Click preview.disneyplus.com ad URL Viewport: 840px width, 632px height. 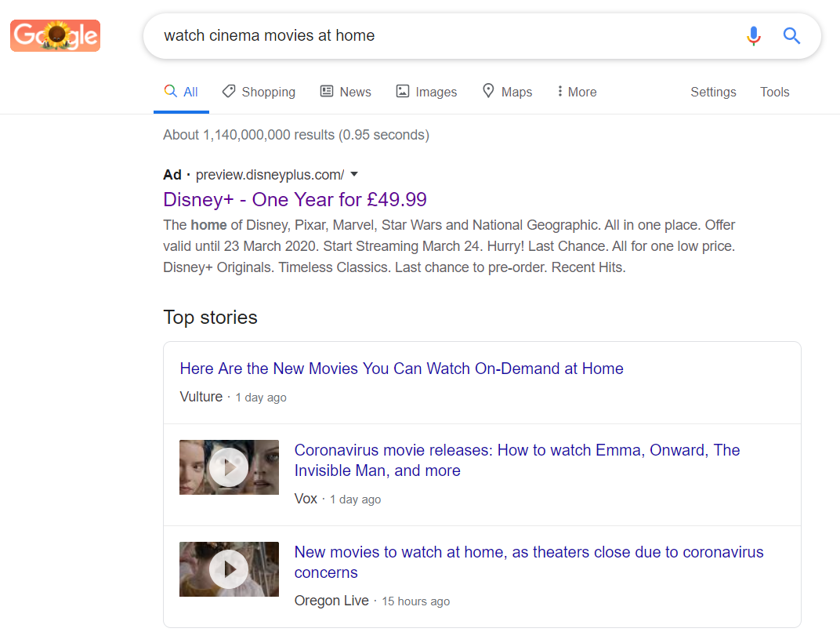click(270, 175)
